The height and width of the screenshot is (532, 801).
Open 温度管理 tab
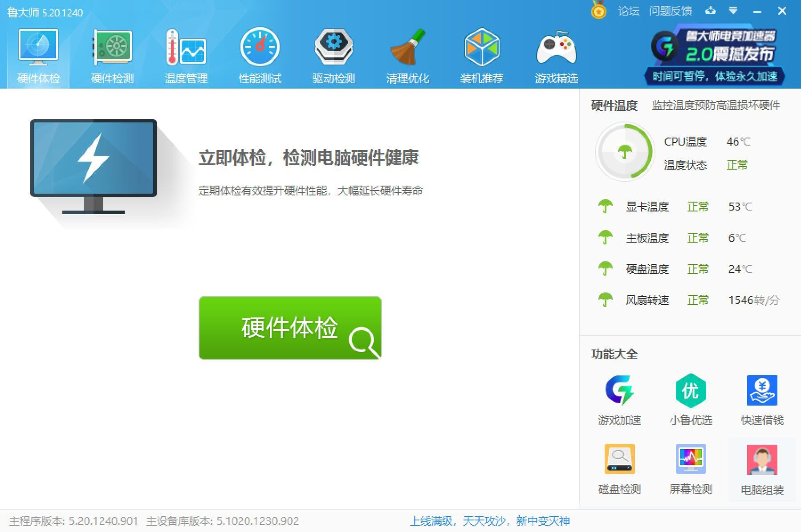[186, 57]
